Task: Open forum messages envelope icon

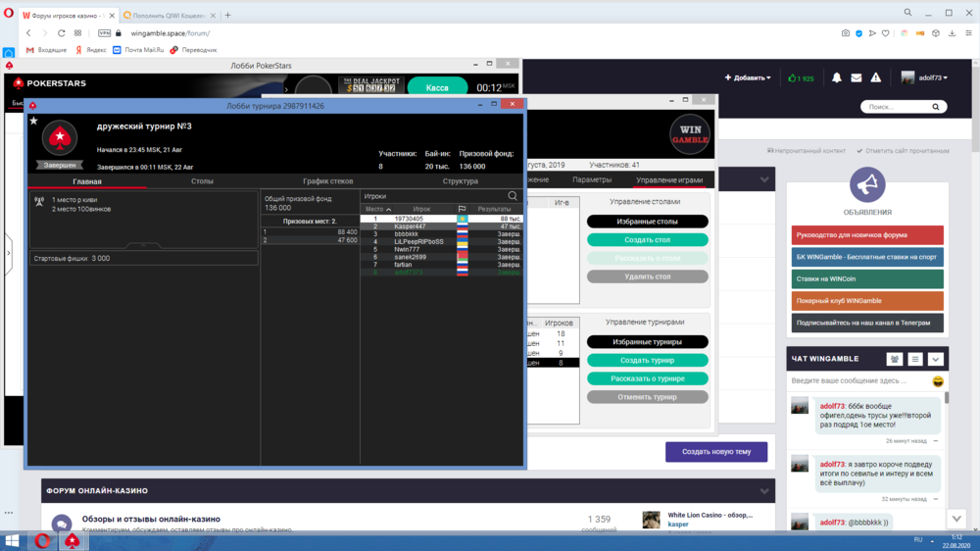Action: (x=857, y=77)
